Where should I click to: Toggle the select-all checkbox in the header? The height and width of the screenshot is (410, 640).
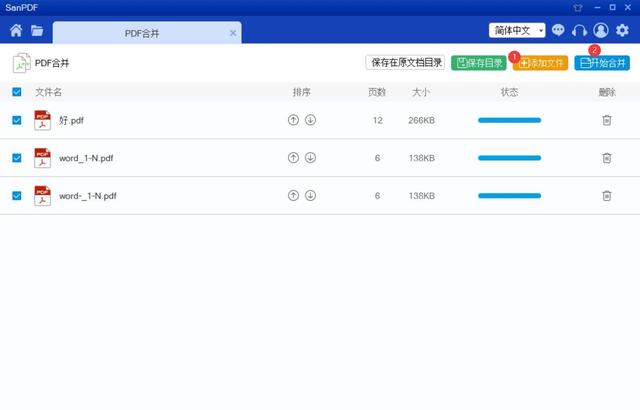click(x=16, y=92)
